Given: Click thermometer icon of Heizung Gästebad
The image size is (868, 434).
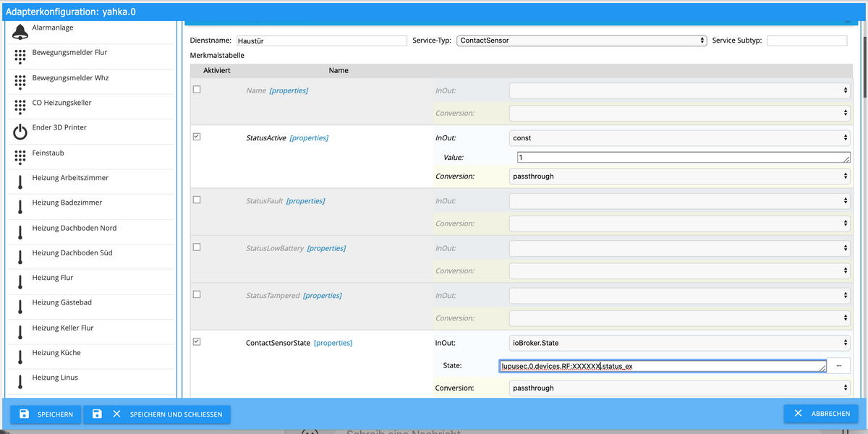Looking at the screenshot, I should 20,307.
